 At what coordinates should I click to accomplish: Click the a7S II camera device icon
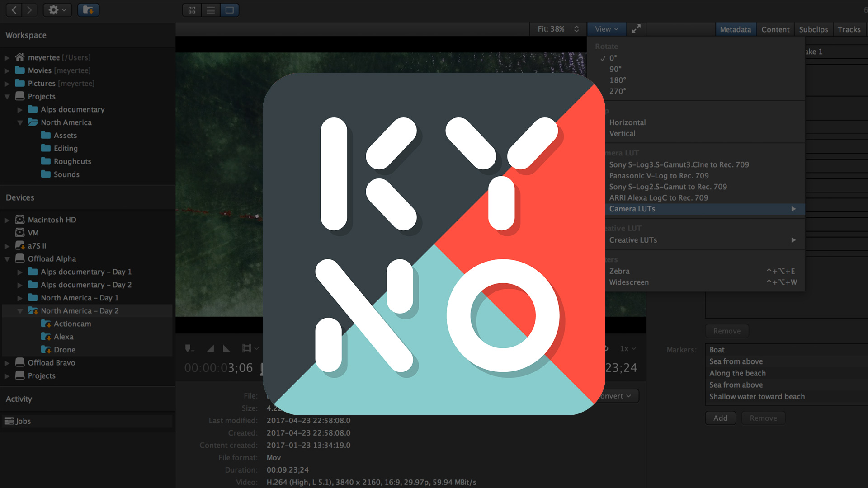tap(19, 246)
